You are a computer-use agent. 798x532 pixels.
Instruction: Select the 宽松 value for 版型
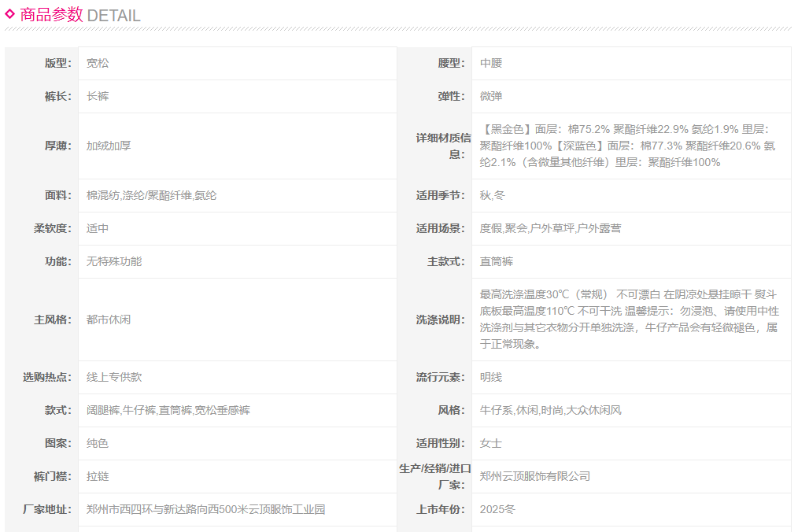[x=98, y=63]
